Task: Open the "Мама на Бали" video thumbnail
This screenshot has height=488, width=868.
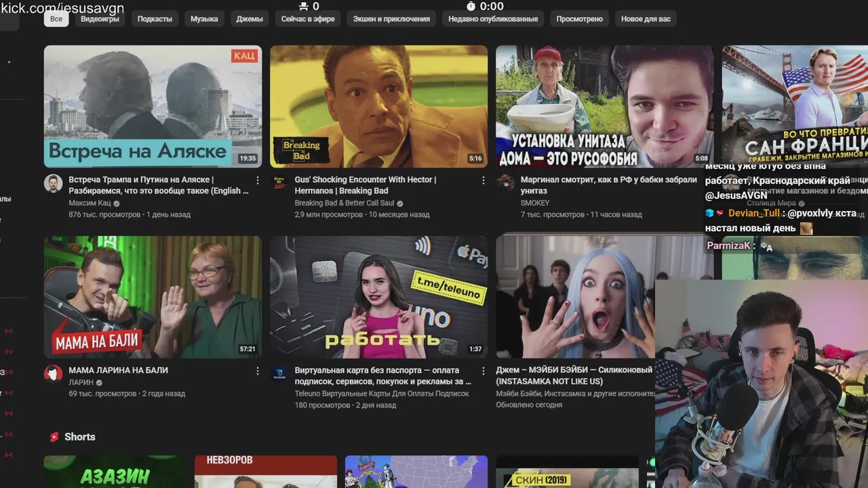Action: coord(153,297)
